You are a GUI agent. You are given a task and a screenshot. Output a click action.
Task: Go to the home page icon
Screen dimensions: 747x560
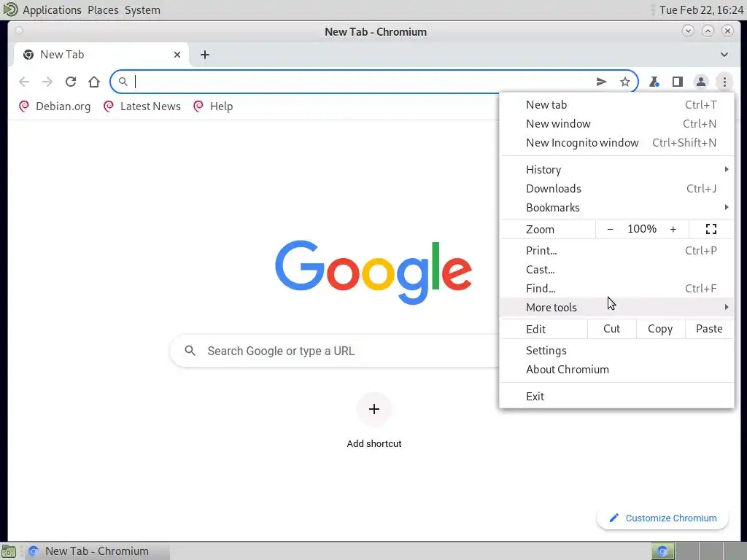pos(94,82)
